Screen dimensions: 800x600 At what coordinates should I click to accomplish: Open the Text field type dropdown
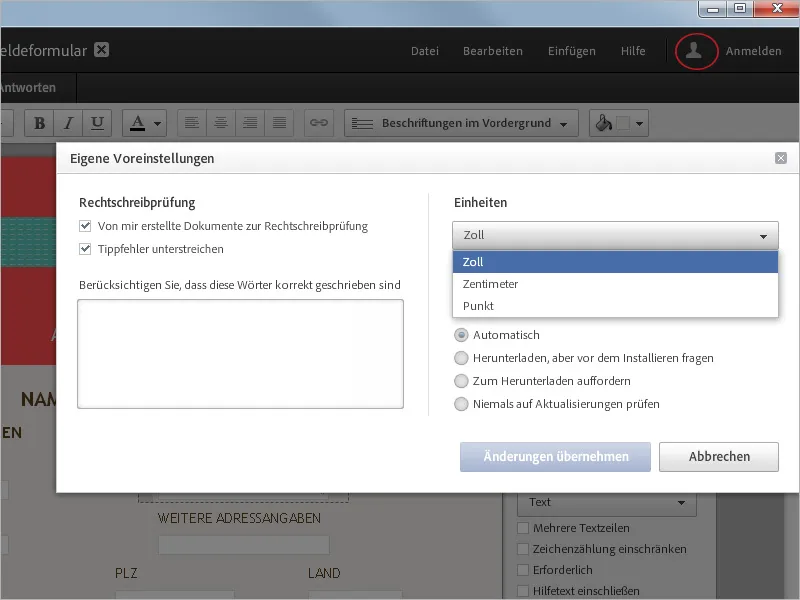coord(607,503)
